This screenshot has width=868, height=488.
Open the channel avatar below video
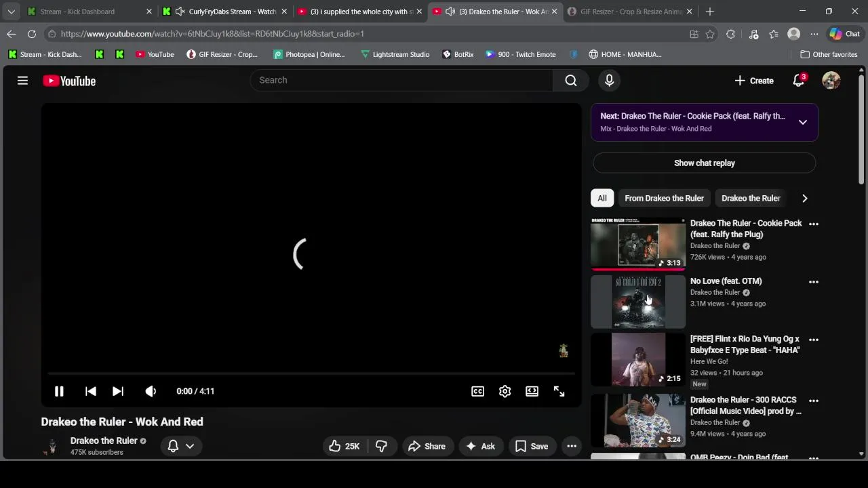pyautogui.click(x=52, y=446)
